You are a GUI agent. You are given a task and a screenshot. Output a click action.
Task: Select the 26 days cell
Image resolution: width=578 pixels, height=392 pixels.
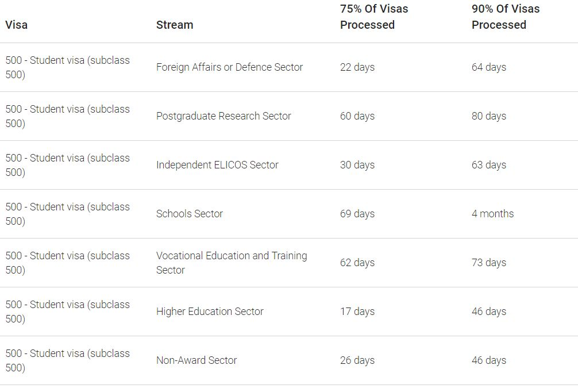click(357, 360)
